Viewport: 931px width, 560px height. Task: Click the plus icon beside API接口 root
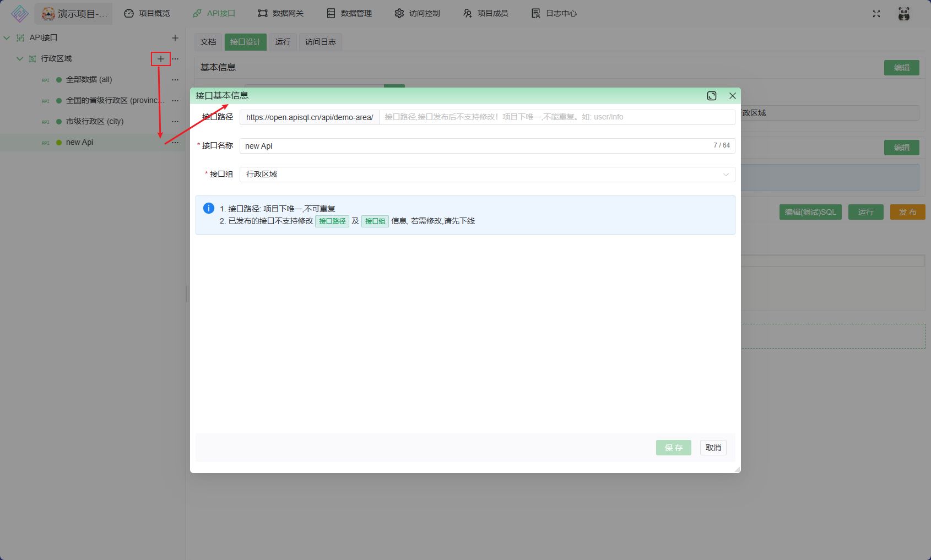175,38
